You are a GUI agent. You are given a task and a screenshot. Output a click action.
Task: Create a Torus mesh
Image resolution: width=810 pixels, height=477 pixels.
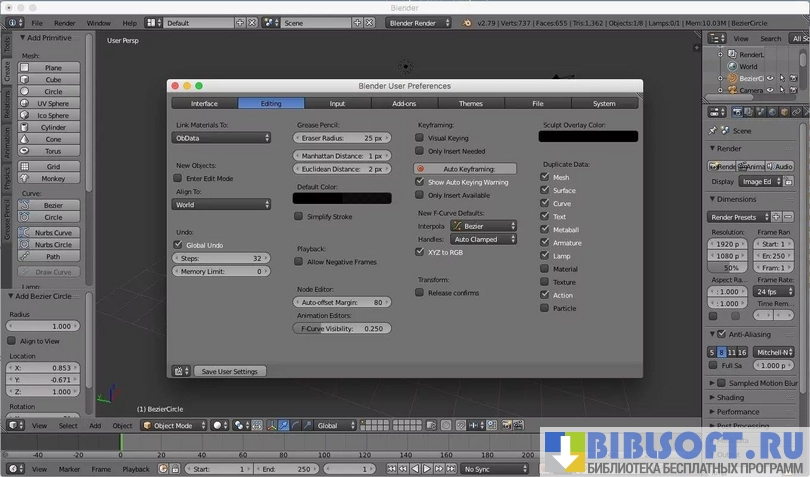coord(53,151)
